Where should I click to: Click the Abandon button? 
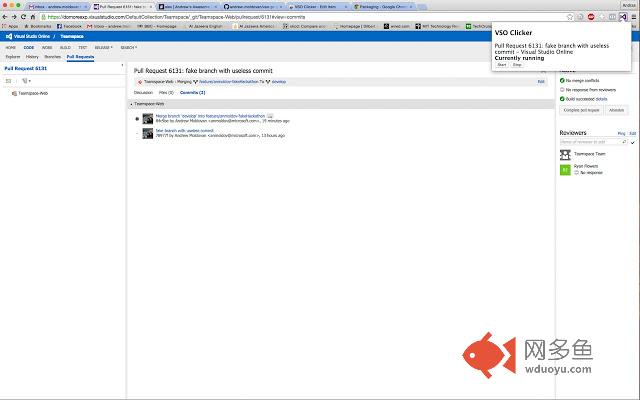point(616,110)
